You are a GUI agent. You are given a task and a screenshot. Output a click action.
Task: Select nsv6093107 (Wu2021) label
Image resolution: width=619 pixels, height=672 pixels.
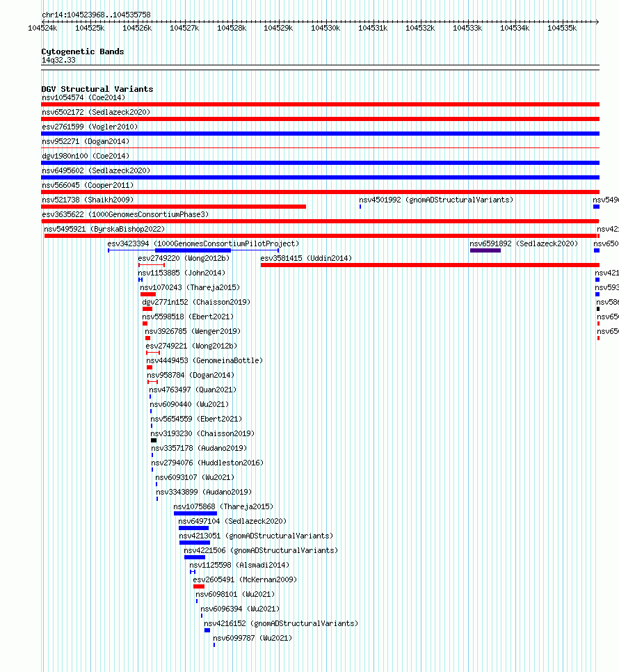coord(195,477)
